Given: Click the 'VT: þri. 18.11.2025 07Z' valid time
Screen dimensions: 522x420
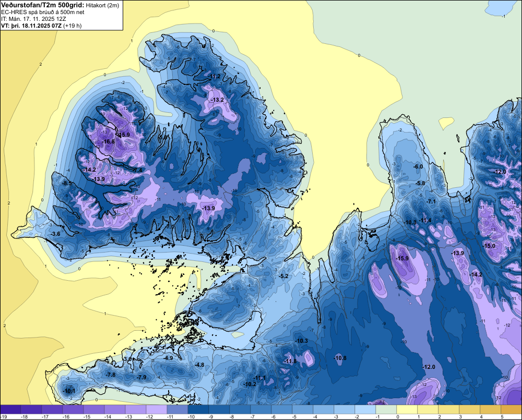Looking at the screenshot, I should [x=31, y=25].
